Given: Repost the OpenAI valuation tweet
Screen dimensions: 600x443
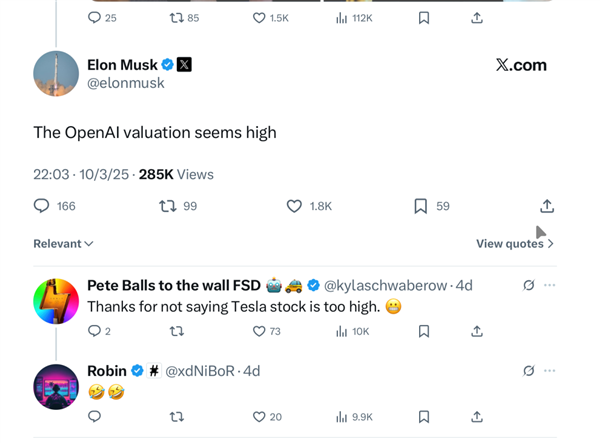Looking at the screenshot, I should click(169, 206).
